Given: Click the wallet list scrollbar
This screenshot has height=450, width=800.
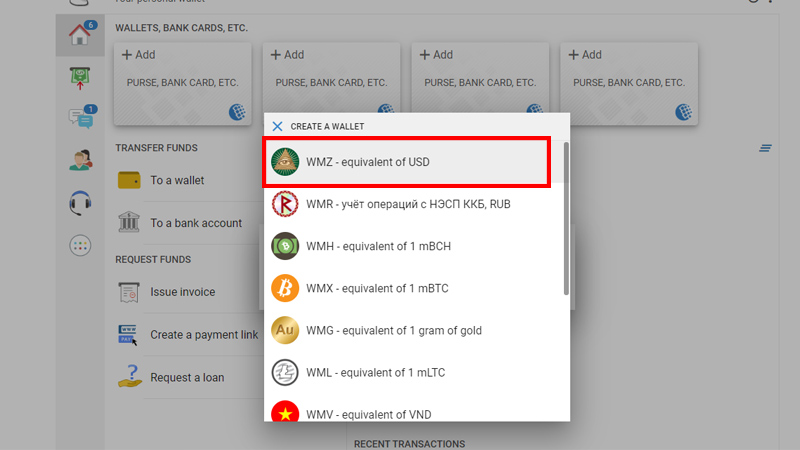Looking at the screenshot, I should pyautogui.click(x=566, y=218).
